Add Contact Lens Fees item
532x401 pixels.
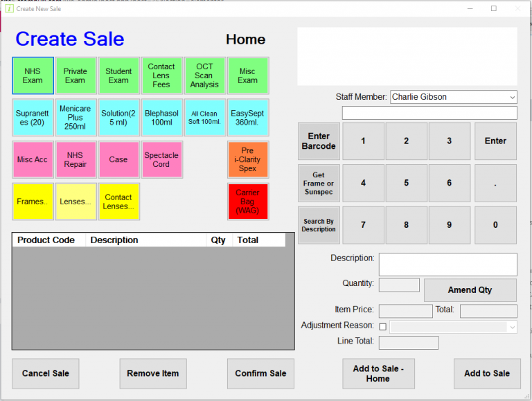(x=162, y=75)
